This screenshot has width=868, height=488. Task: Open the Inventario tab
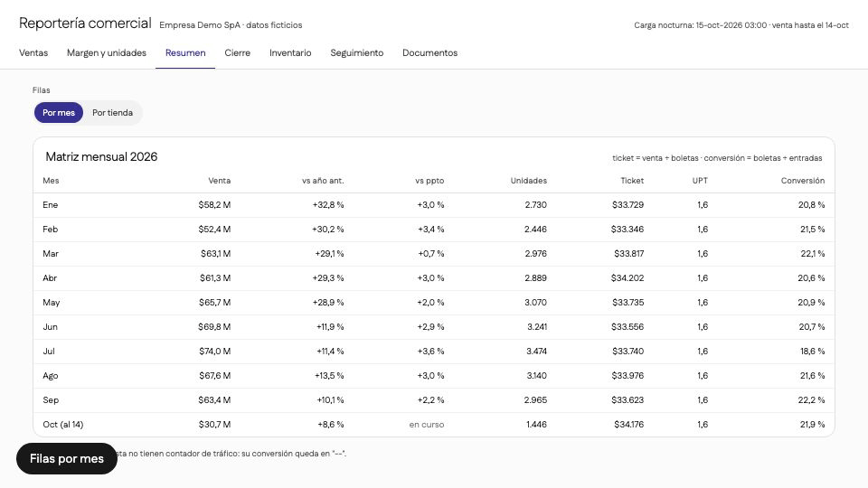[290, 52]
